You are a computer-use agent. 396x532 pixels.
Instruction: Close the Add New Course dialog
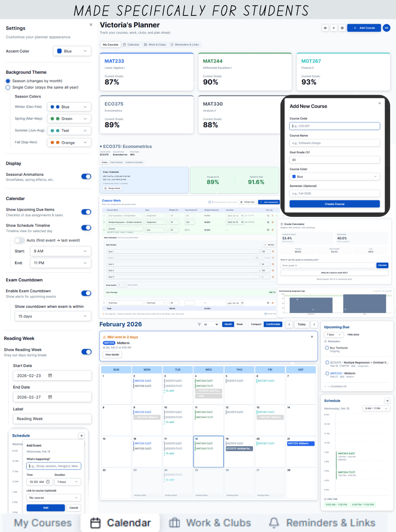(x=379, y=103)
